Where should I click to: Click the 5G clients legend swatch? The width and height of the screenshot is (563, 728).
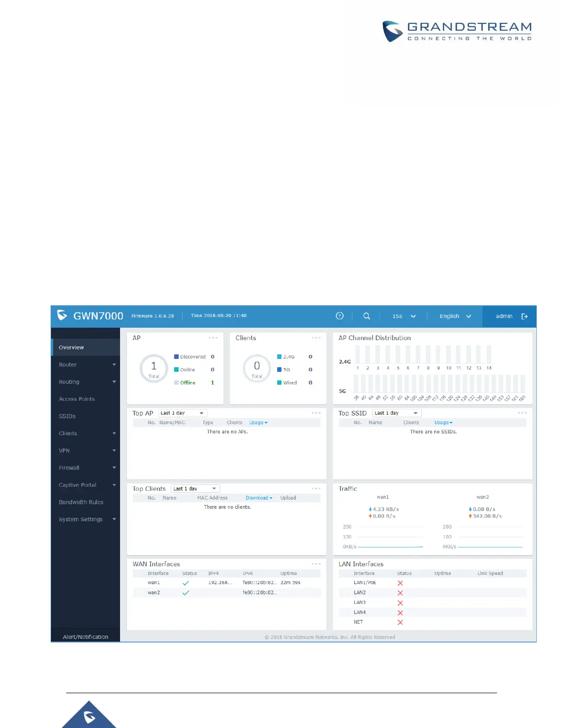pos(279,370)
